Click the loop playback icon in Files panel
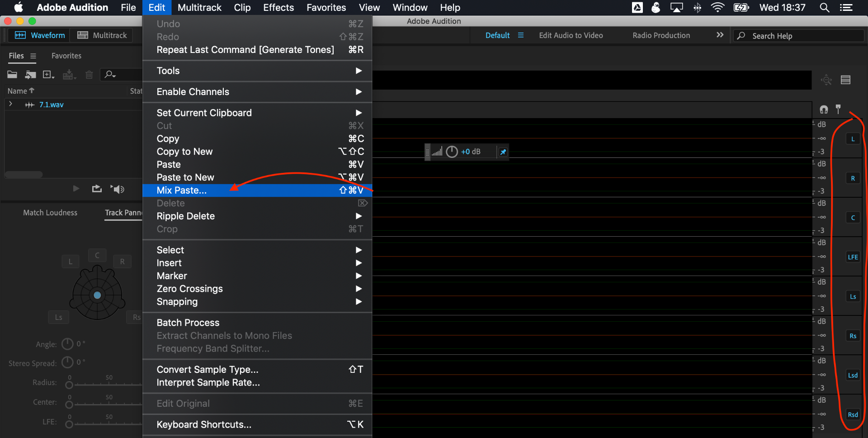This screenshot has width=868, height=438. click(97, 189)
